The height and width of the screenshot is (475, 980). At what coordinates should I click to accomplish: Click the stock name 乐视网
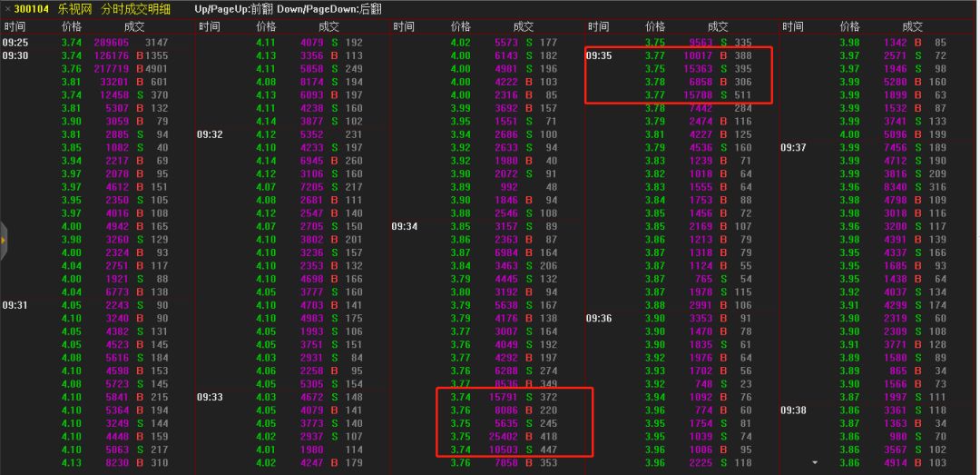(73, 9)
